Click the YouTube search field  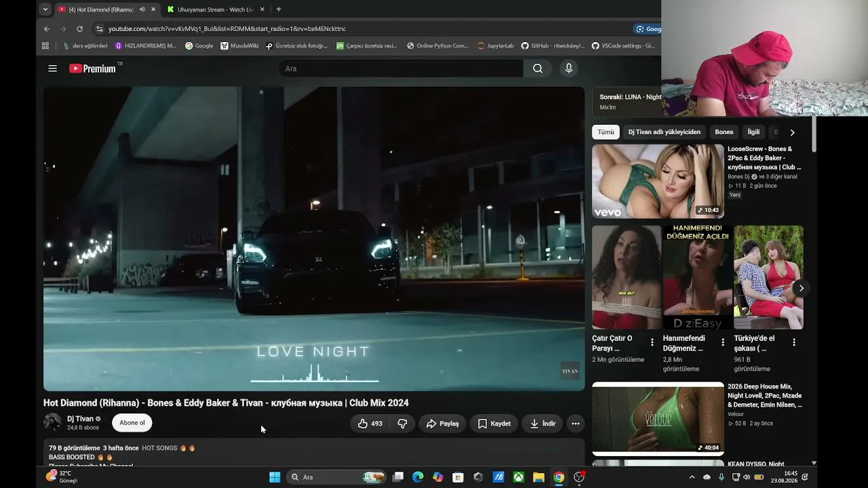click(401, 68)
